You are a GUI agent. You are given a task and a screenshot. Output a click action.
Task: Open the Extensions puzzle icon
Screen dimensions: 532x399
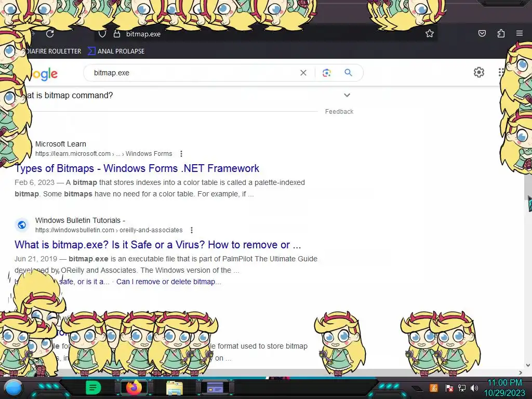501,33
